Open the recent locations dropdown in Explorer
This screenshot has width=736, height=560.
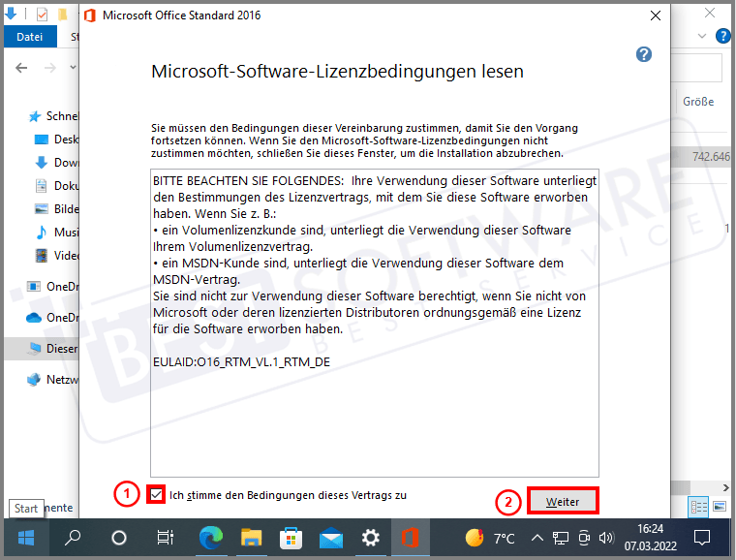[x=73, y=68]
